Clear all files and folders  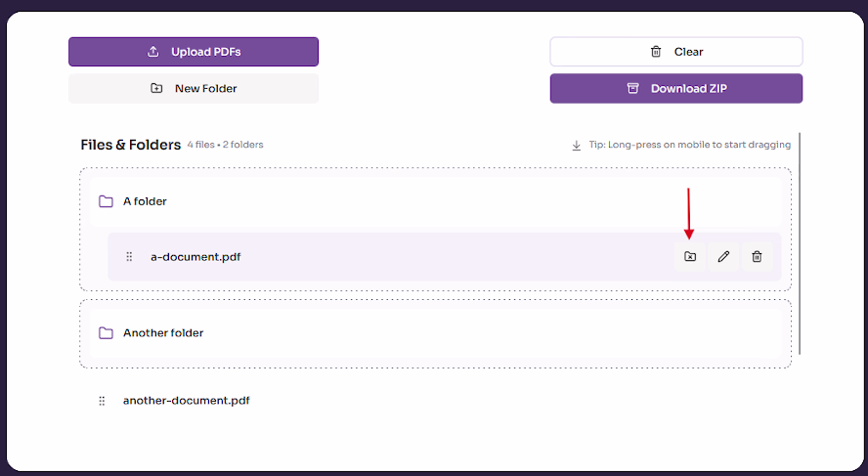pos(675,52)
